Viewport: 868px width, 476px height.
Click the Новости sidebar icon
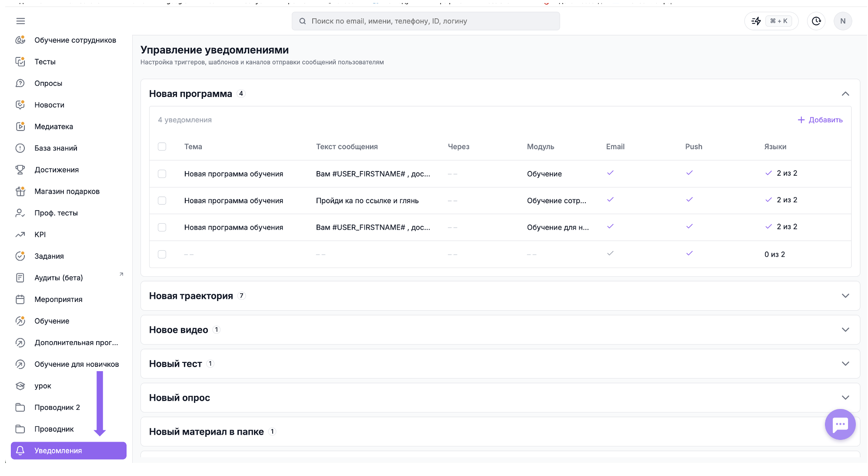click(20, 105)
